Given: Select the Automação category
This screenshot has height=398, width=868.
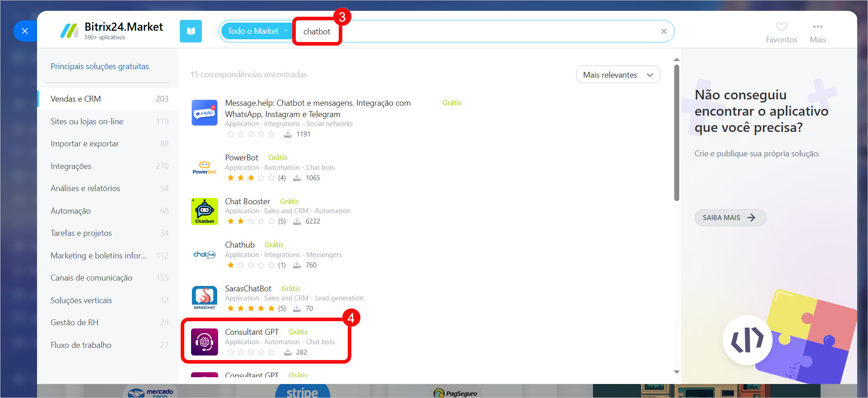Looking at the screenshot, I should (108, 211).
